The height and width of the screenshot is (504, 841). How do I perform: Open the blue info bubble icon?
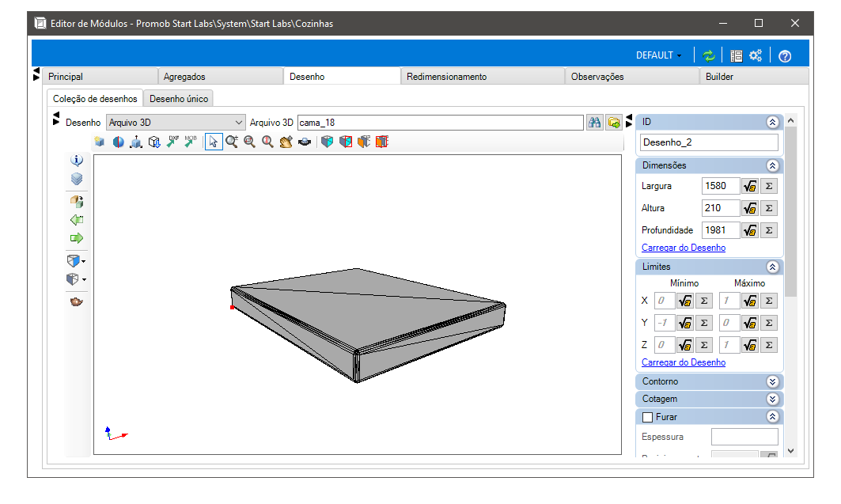coord(77,161)
